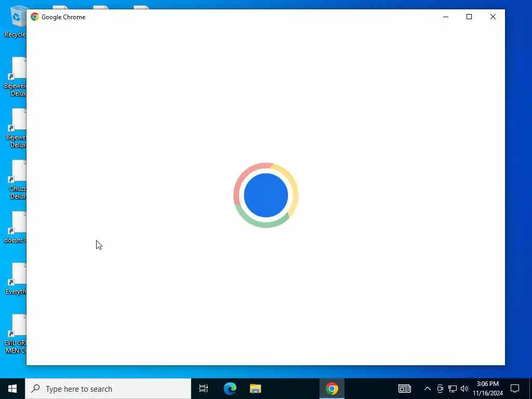Open the volume control tray icon
Screen dimensions: 532x399
pos(464,389)
